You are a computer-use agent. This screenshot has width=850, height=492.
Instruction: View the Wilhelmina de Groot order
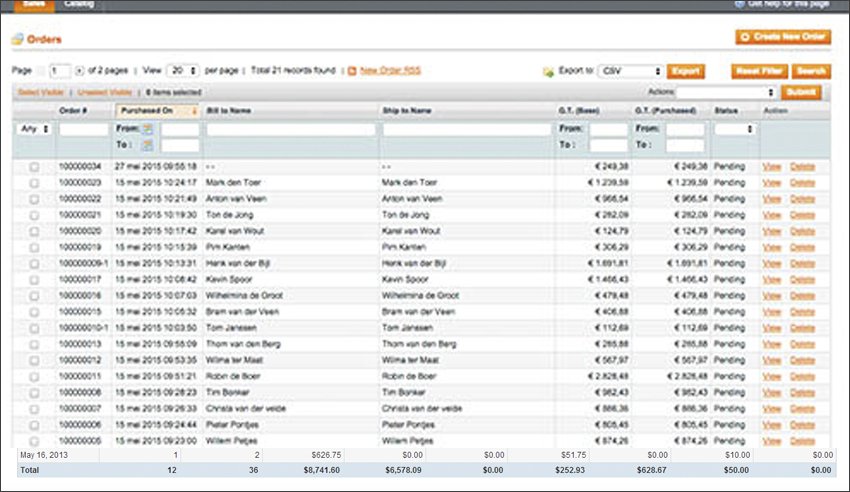tap(771, 296)
